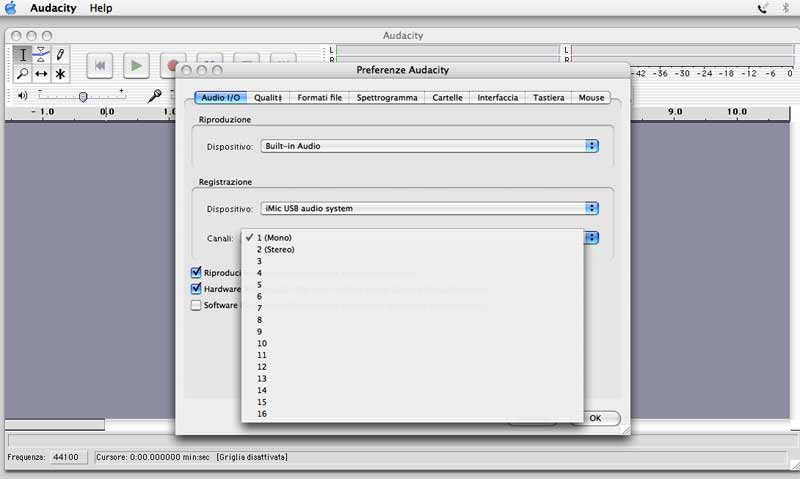Click the Canali dropdown arrow
The height and width of the screenshot is (479, 800).
[x=591, y=238]
